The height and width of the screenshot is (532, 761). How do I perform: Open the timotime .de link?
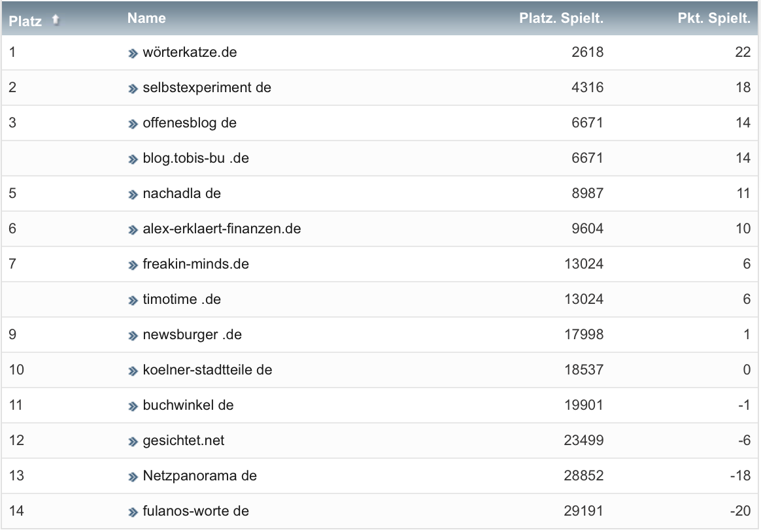tap(182, 299)
